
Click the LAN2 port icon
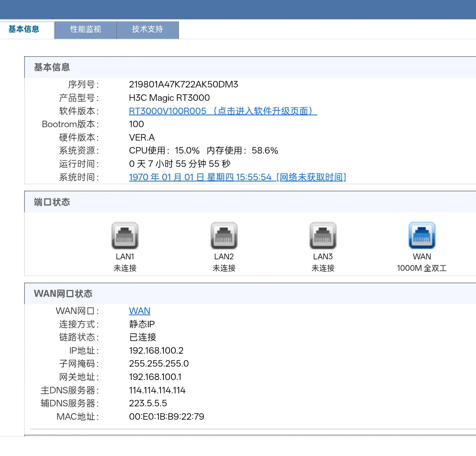click(224, 236)
